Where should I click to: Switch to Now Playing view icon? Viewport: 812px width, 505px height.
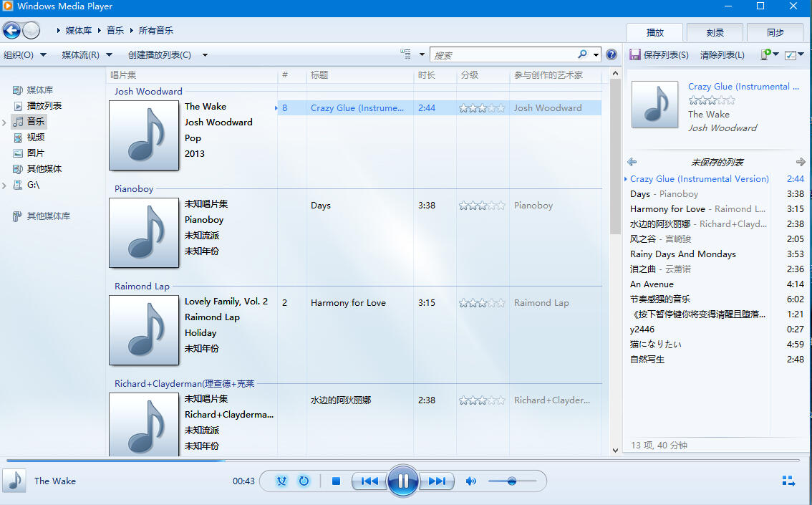point(788,481)
